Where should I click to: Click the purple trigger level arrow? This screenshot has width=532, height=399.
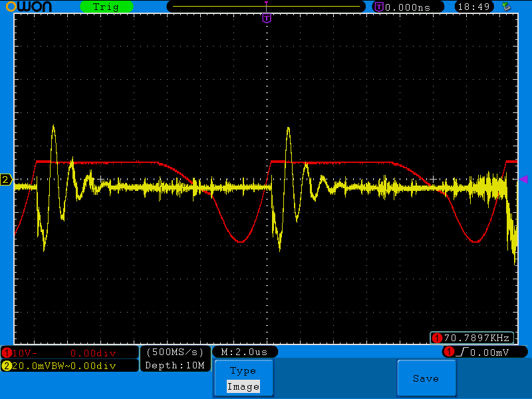[523, 179]
